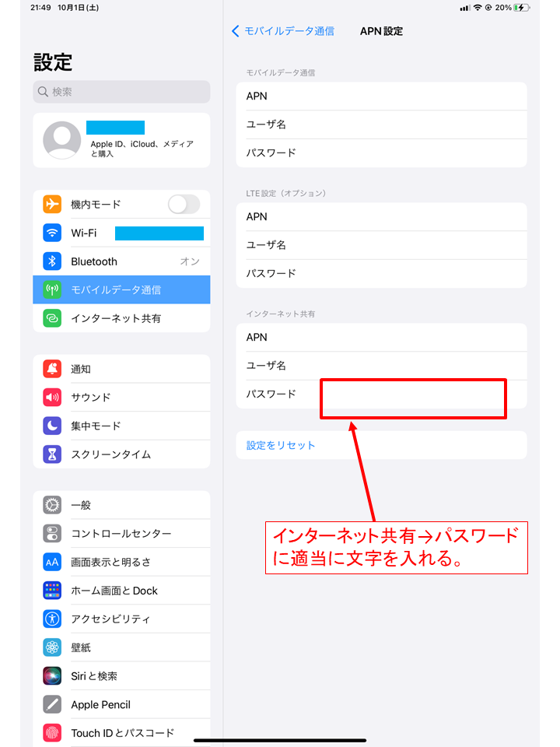Tap the 集中モード moon icon

tap(52, 426)
